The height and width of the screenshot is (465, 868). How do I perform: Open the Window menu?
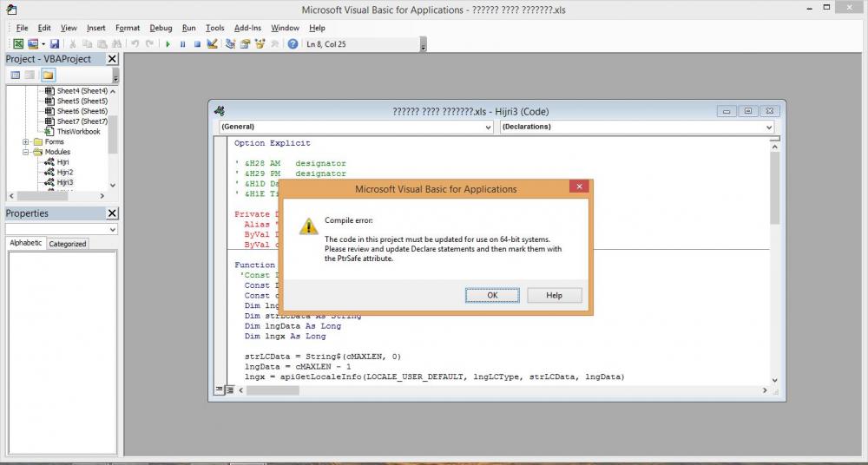point(285,28)
